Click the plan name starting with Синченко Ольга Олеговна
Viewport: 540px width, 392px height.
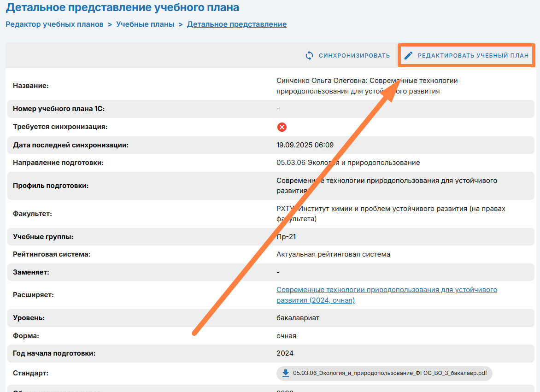pyautogui.click(x=367, y=86)
